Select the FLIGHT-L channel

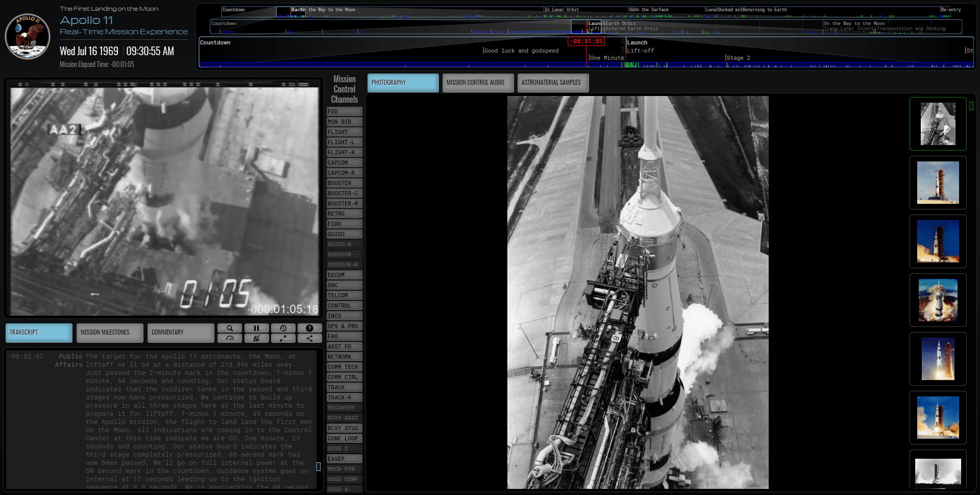(345, 142)
